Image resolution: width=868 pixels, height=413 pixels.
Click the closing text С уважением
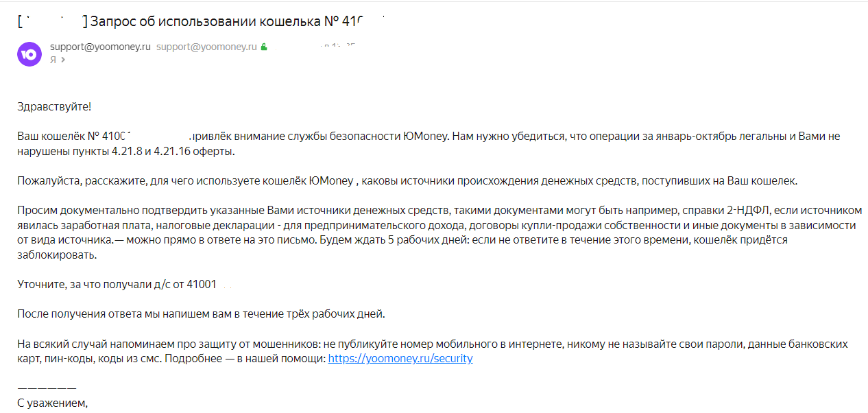[x=53, y=403]
